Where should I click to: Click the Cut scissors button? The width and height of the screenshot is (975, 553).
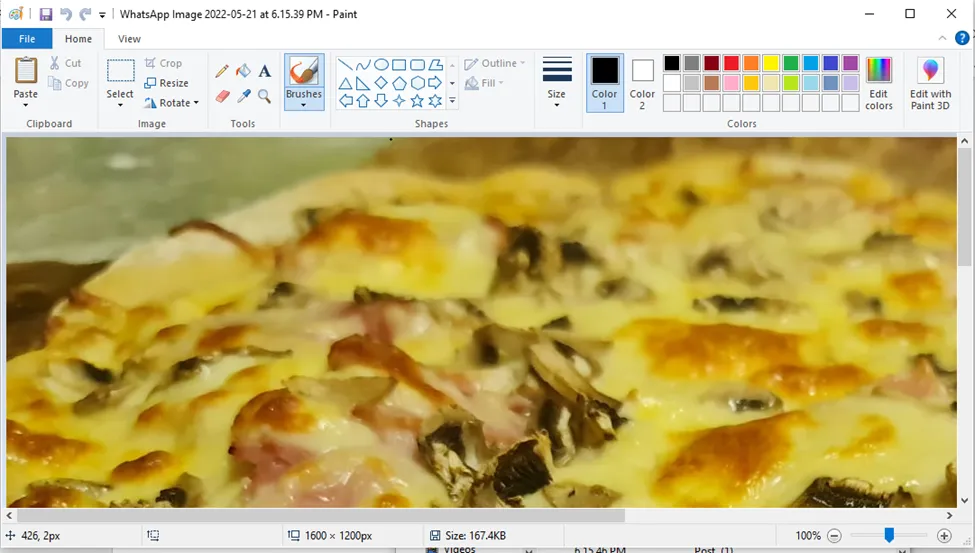(x=65, y=63)
